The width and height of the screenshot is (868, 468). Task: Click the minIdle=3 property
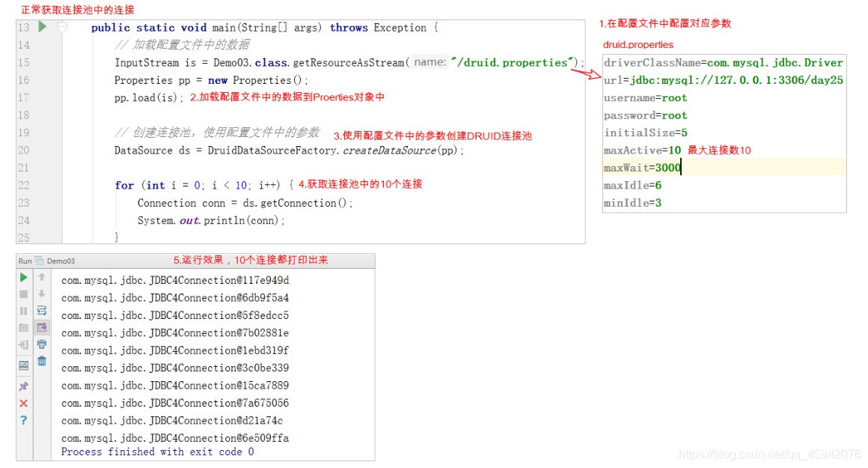coord(632,203)
